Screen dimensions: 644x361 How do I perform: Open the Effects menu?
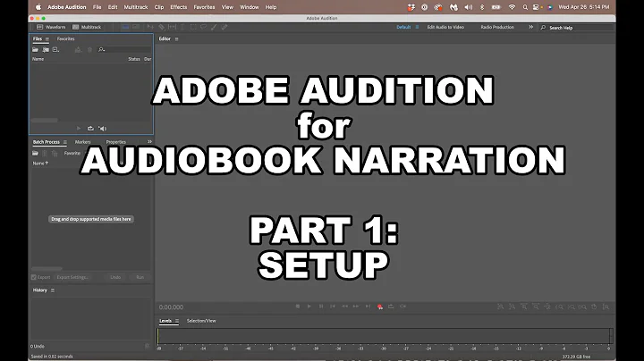pos(179,7)
